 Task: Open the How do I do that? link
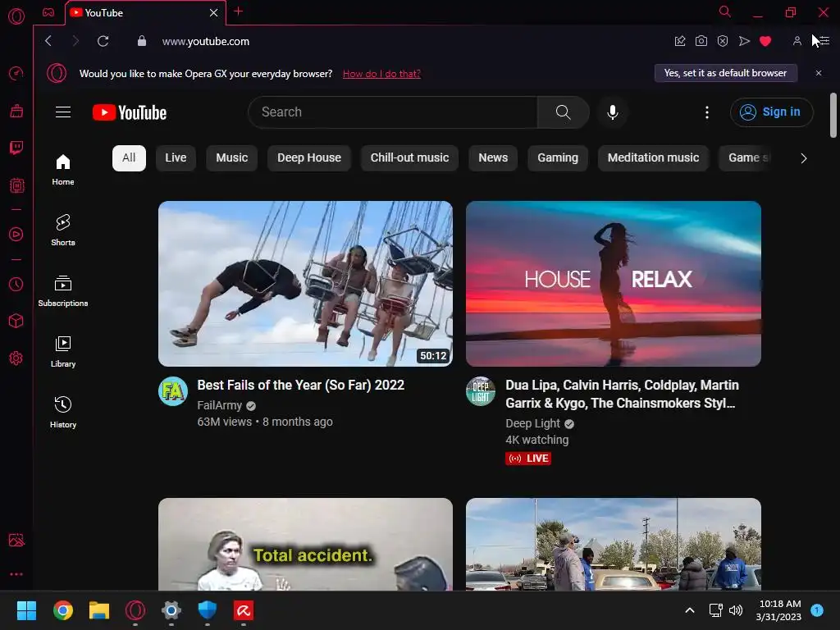point(381,74)
